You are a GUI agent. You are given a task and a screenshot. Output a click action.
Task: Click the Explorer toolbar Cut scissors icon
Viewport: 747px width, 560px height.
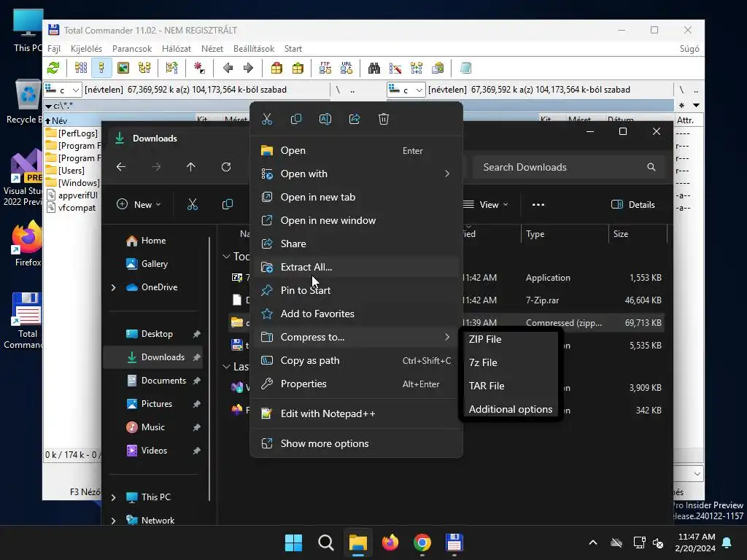(193, 205)
